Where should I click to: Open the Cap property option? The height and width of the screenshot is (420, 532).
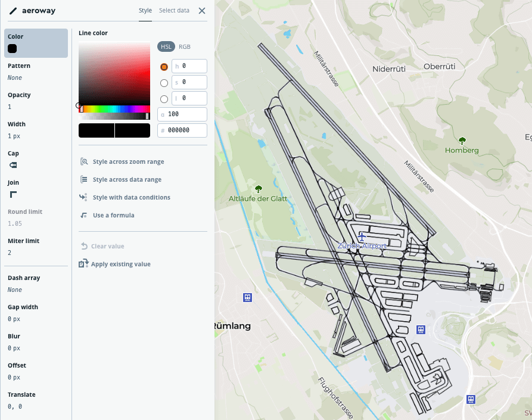13,165
